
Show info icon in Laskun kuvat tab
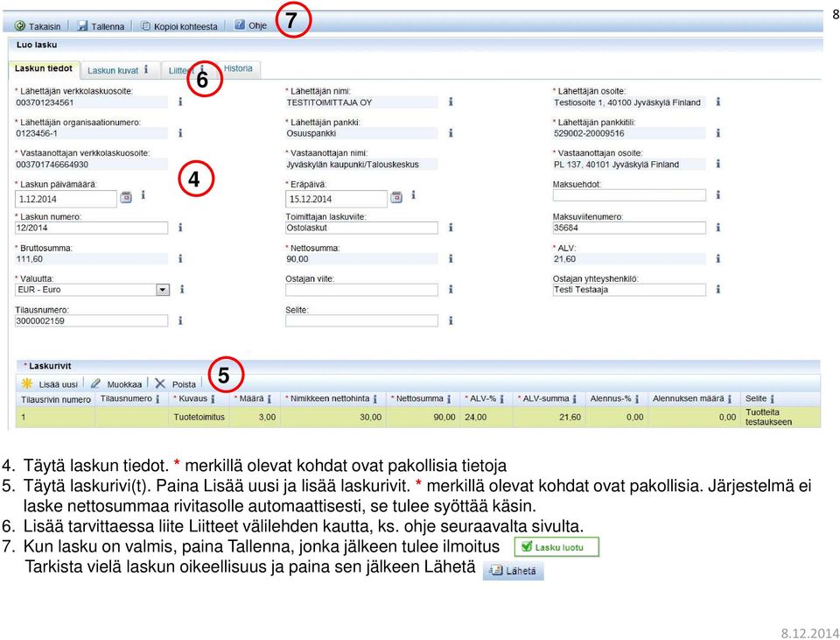[x=146, y=70]
